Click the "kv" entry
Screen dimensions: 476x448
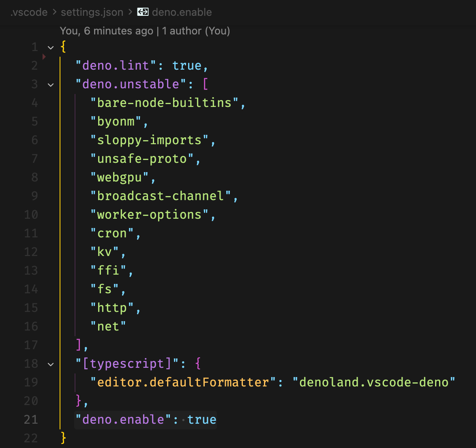(x=105, y=252)
